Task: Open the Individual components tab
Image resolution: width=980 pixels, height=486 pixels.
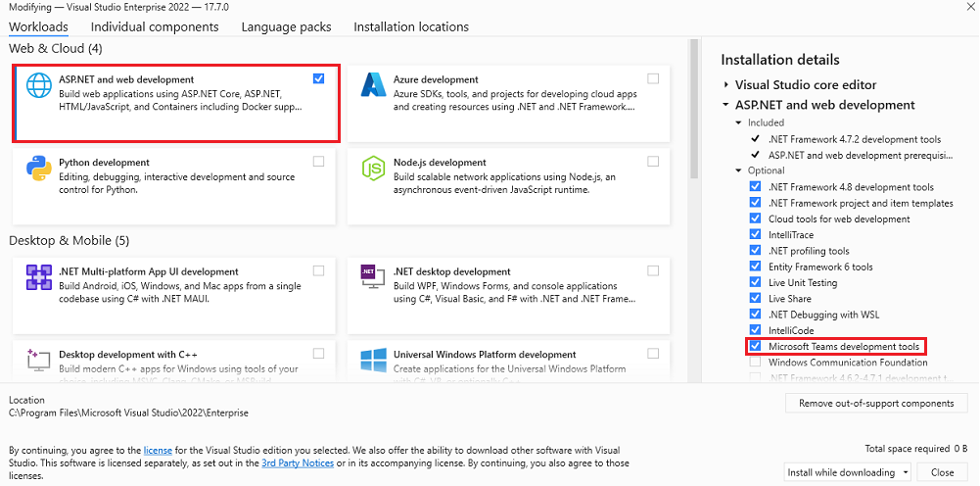Action: (155, 26)
